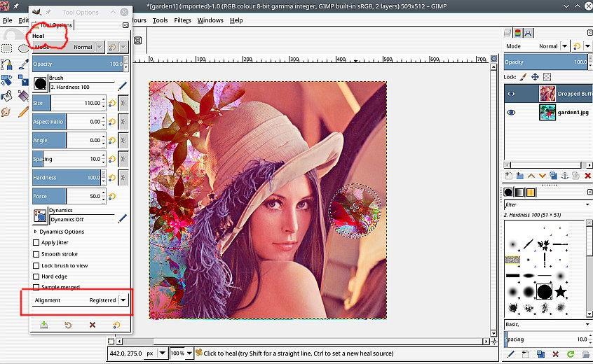Open Tool Options tab configuration menu
Image resolution: width=593 pixels, height=364 pixels.
125,25
